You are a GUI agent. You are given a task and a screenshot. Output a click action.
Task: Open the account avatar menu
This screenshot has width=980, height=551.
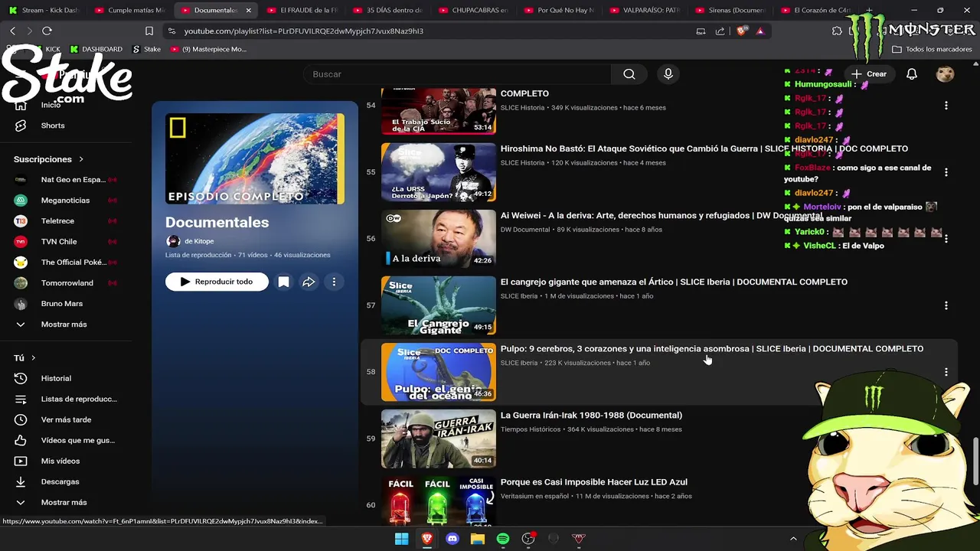(x=946, y=74)
